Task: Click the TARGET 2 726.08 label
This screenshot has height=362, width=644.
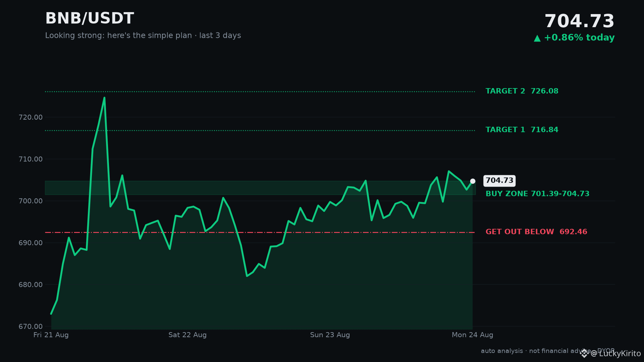Action: [x=522, y=91]
